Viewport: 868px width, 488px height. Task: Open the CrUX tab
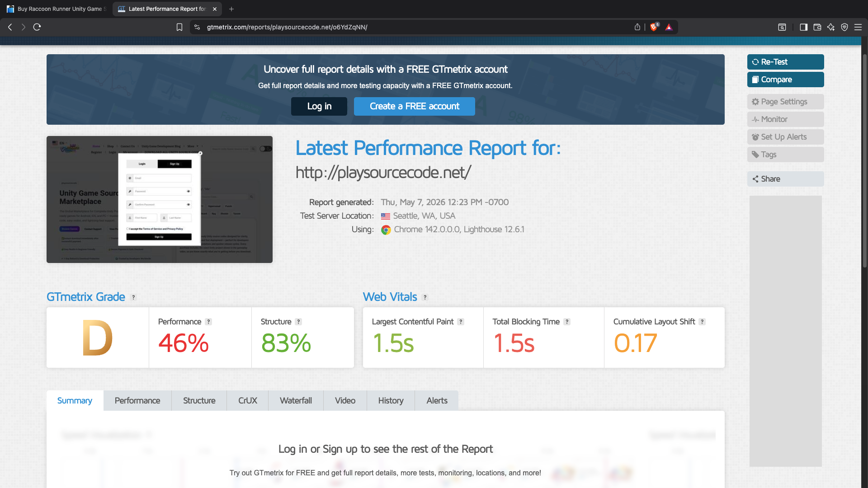click(x=248, y=401)
